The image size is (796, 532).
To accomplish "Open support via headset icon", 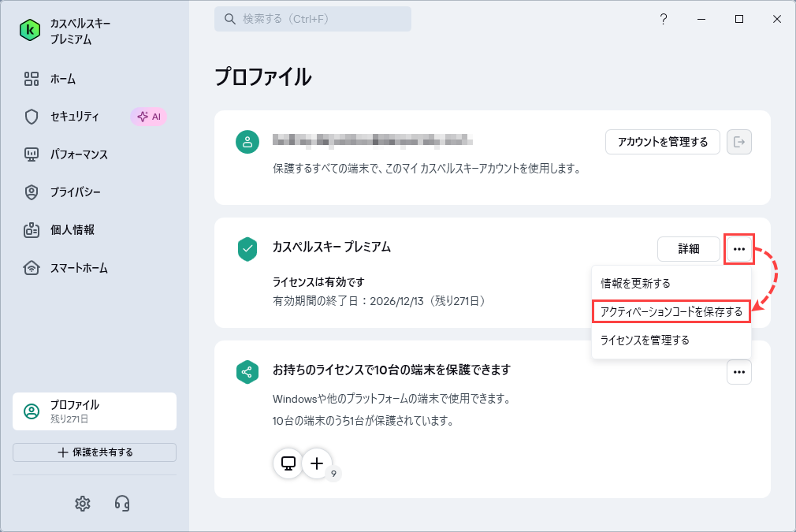I will coord(122,504).
